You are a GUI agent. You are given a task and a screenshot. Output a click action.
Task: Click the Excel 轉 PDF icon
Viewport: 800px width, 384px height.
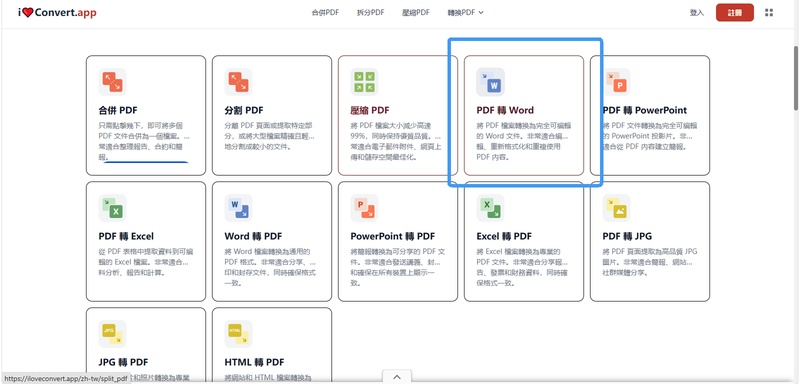point(490,208)
